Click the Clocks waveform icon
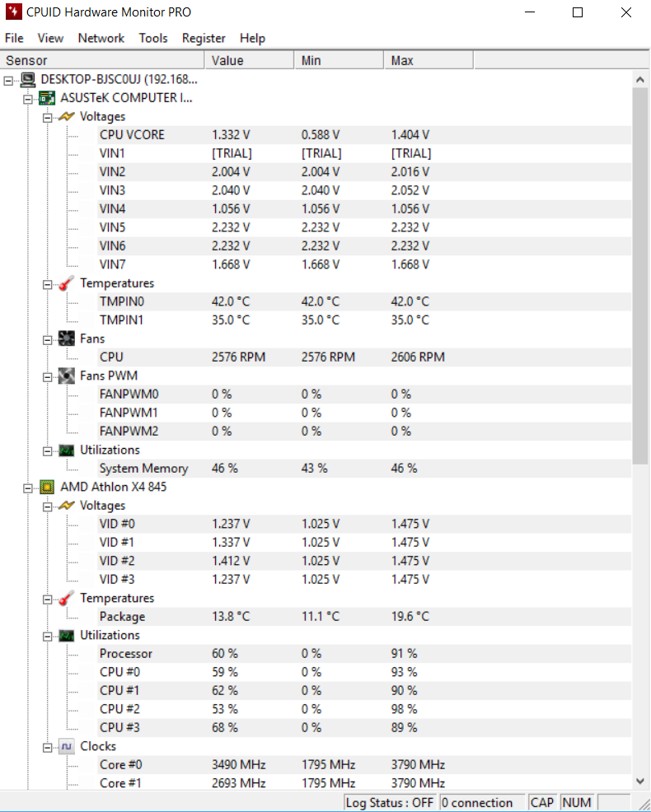The image size is (651, 812). click(x=67, y=746)
